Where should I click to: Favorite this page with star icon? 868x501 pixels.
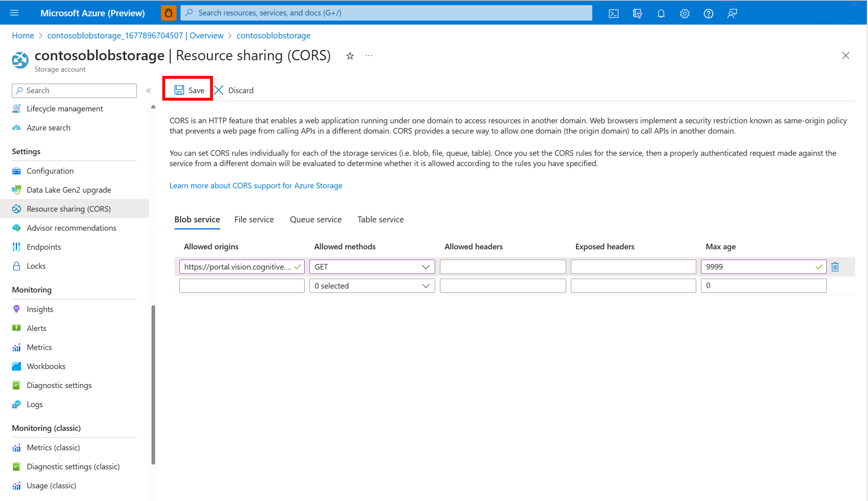pyautogui.click(x=350, y=56)
